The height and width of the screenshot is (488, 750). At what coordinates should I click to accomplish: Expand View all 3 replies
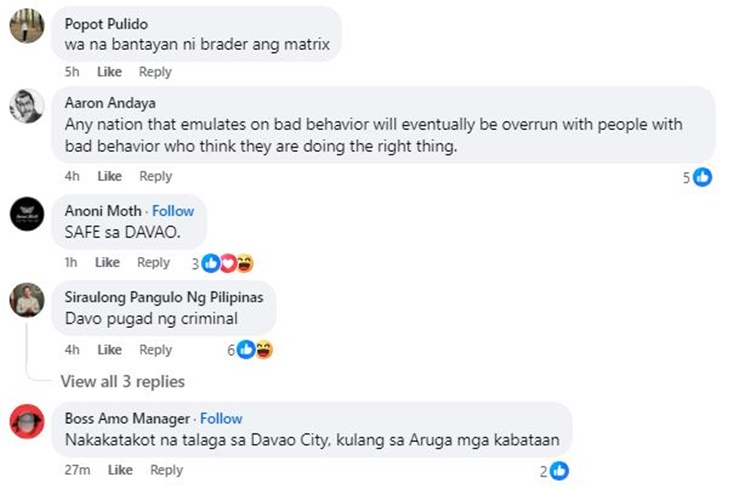click(x=122, y=381)
